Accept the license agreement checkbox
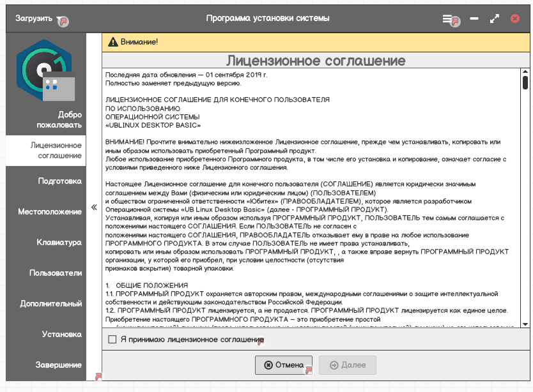The width and height of the screenshot is (533, 392). click(x=112, y=340)
